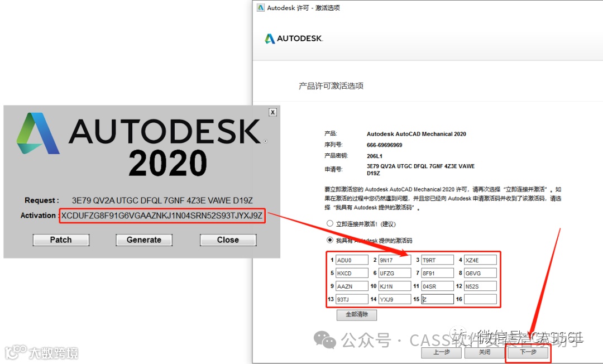Click activation field 9 containing AAZN
Screen dimensions: 603x364
tap(352, 286)
